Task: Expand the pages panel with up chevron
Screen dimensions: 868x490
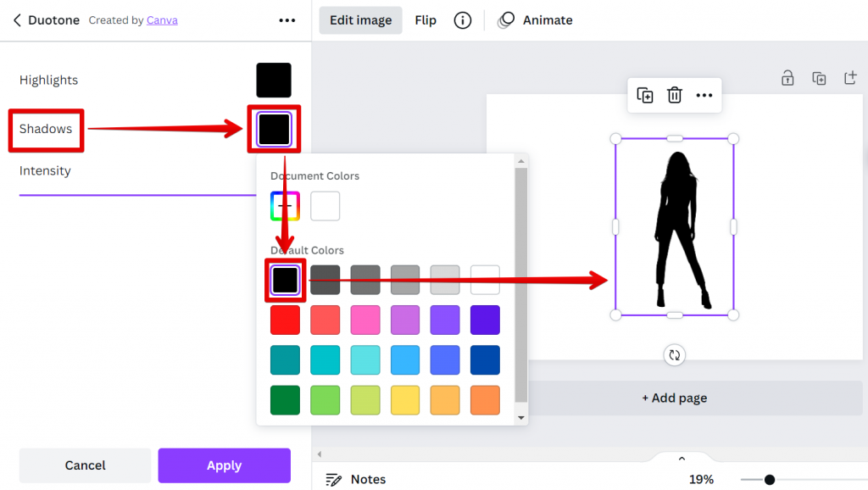Action: (682, 459)
